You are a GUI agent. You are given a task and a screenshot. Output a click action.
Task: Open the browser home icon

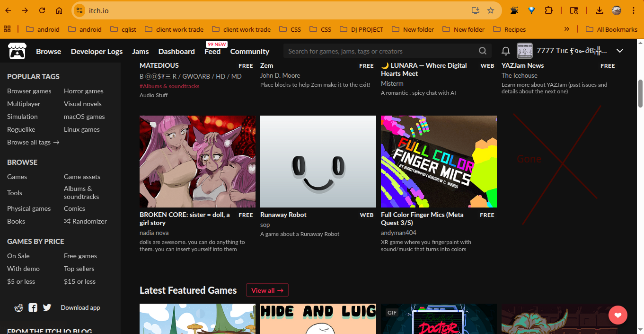click(x=59, y=10)
